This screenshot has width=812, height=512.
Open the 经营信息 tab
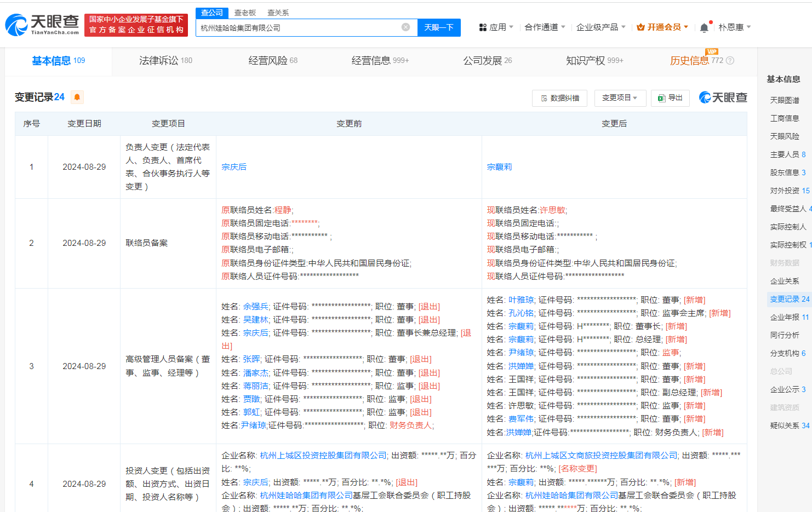[x=380, y=61]
